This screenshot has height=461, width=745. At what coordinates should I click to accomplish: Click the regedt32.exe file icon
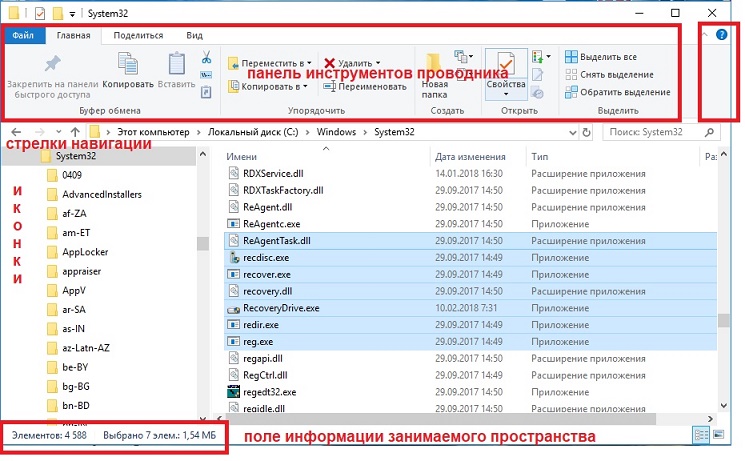point(233,392)
